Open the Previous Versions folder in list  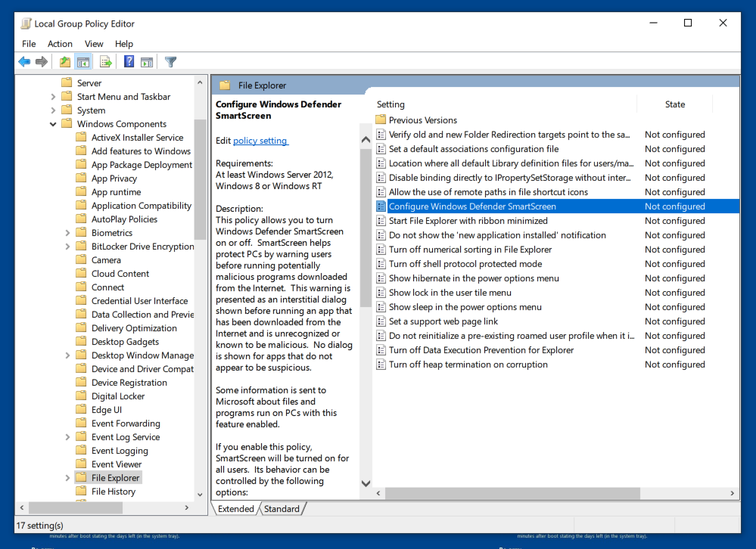(x=422, y=120)
